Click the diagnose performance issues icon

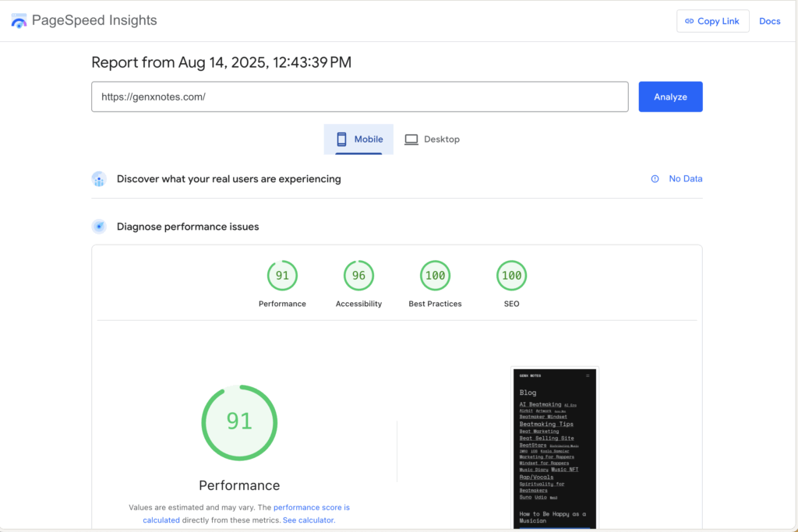pyautogui.click(x=99, y=227)
